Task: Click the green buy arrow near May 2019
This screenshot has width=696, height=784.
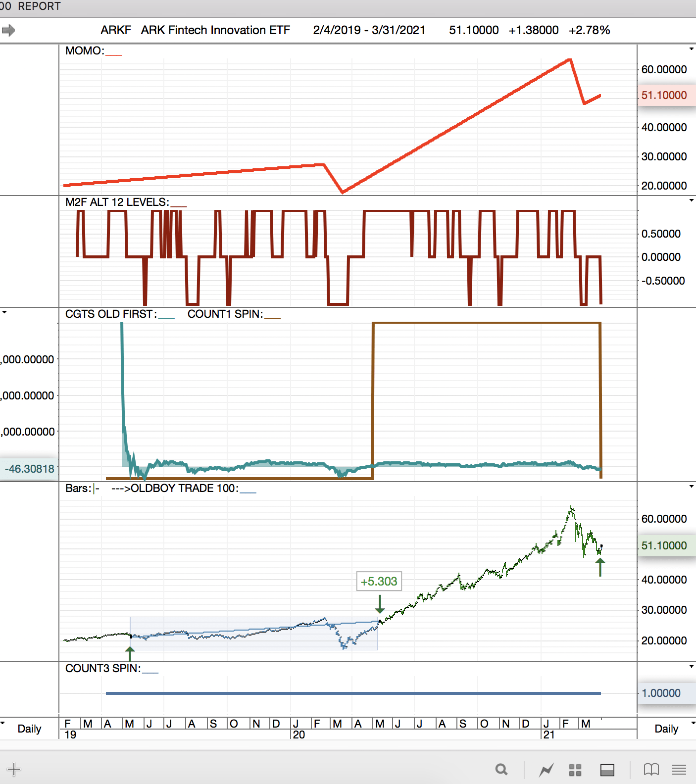Action: 130,654
